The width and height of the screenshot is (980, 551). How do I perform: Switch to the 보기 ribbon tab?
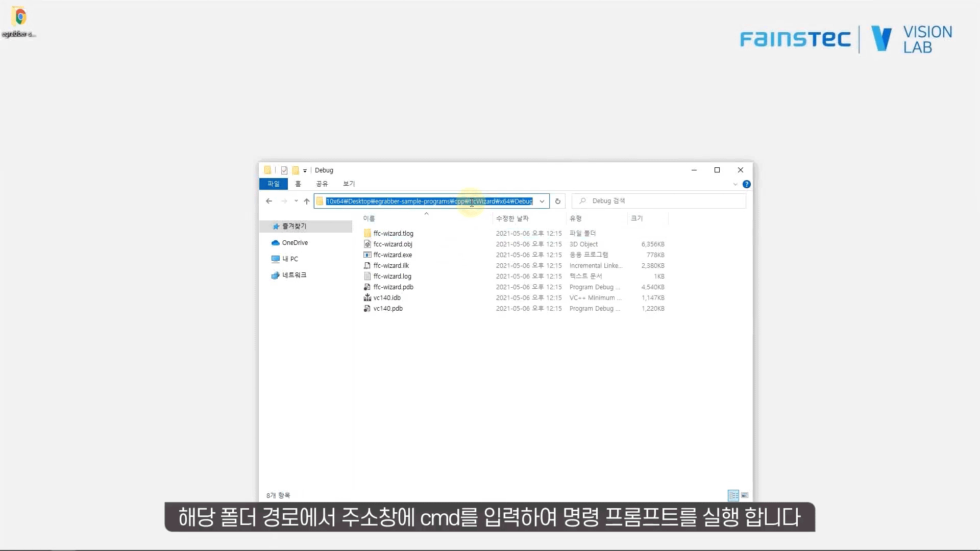(349, 184)
